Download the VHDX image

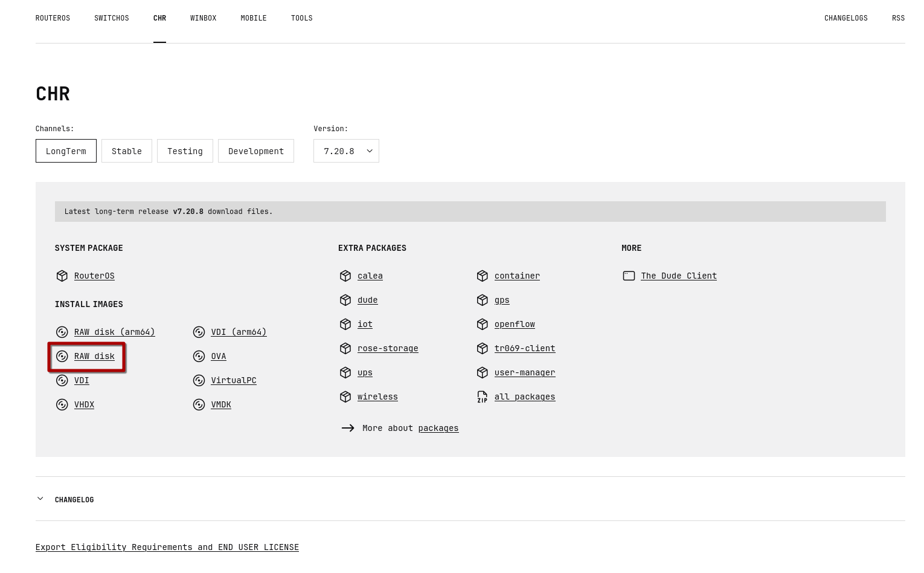click(x=84, y=404)
